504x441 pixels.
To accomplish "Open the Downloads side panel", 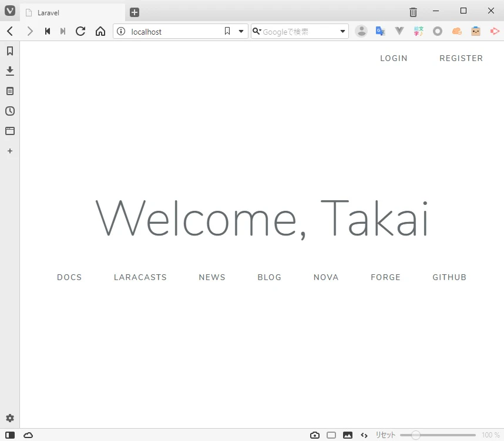I will (x=10, y=71).
